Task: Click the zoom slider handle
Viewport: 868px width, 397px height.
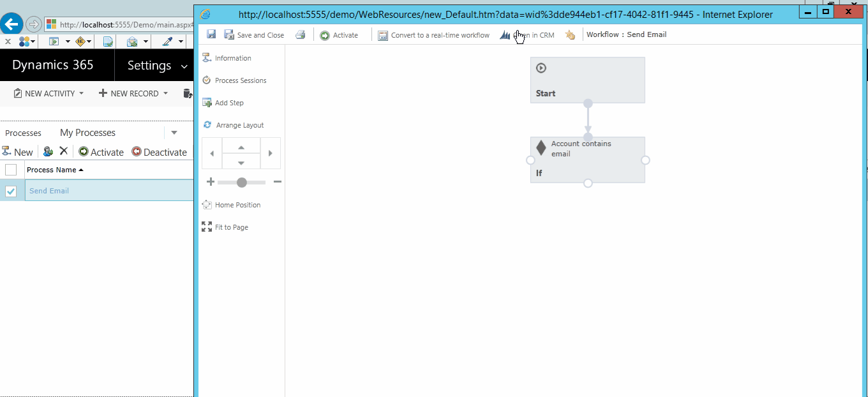Action: (x=242, y=183)
